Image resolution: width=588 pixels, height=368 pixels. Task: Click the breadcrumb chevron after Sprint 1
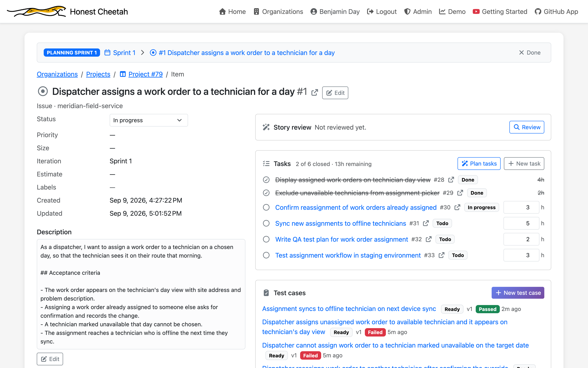pos(143,53)
